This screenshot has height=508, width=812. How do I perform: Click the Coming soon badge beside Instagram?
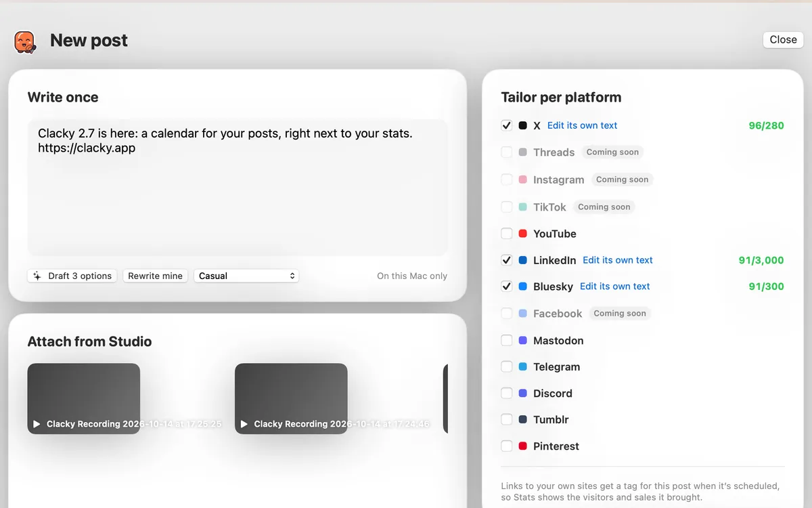pos(622,179)
